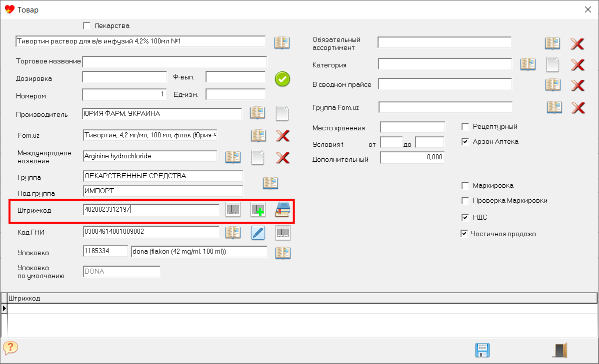Open Категория reference book icon
This screenshot has width=599, height=364.
(x=528, y=64)
